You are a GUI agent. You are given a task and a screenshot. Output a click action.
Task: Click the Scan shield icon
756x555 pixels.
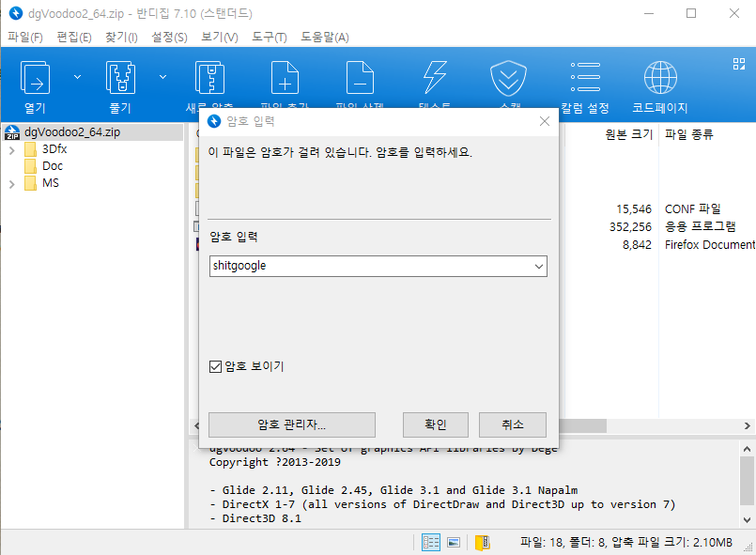click(508, 78)
